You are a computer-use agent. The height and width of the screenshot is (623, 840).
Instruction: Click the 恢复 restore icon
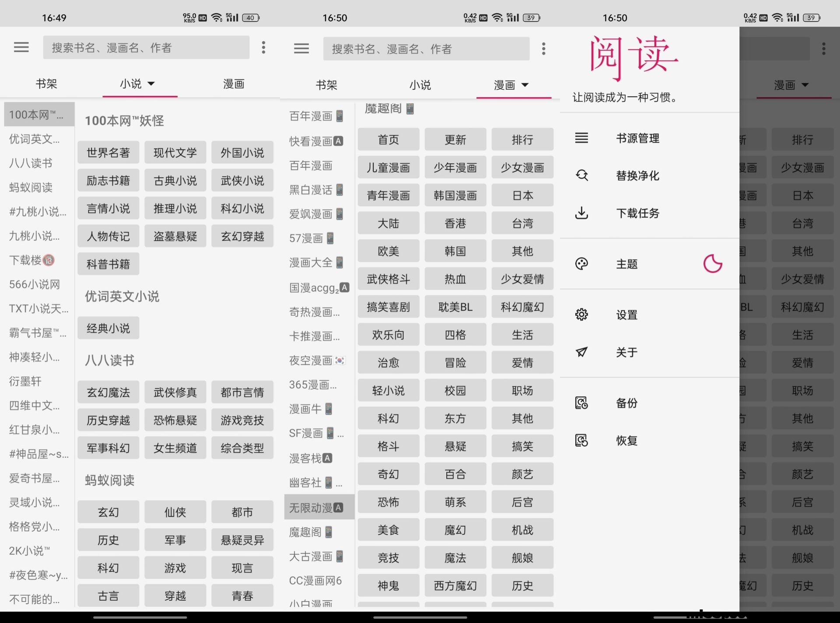(581, 440)
